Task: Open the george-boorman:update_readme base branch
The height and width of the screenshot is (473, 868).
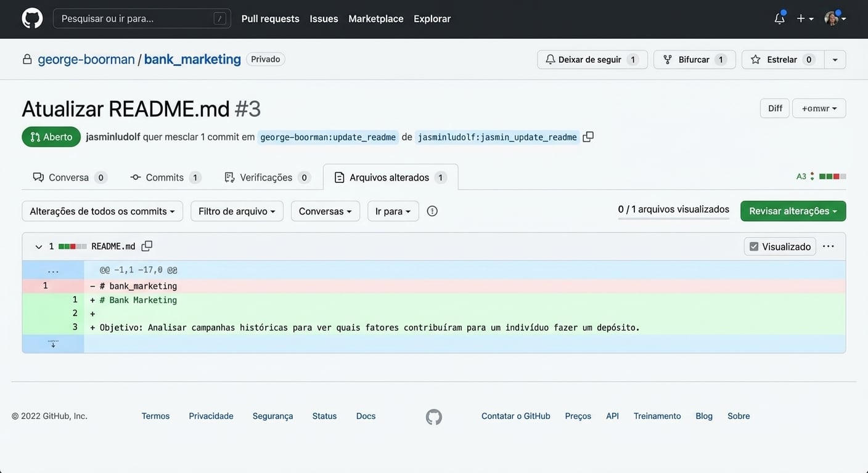Action: coord(328,137)
